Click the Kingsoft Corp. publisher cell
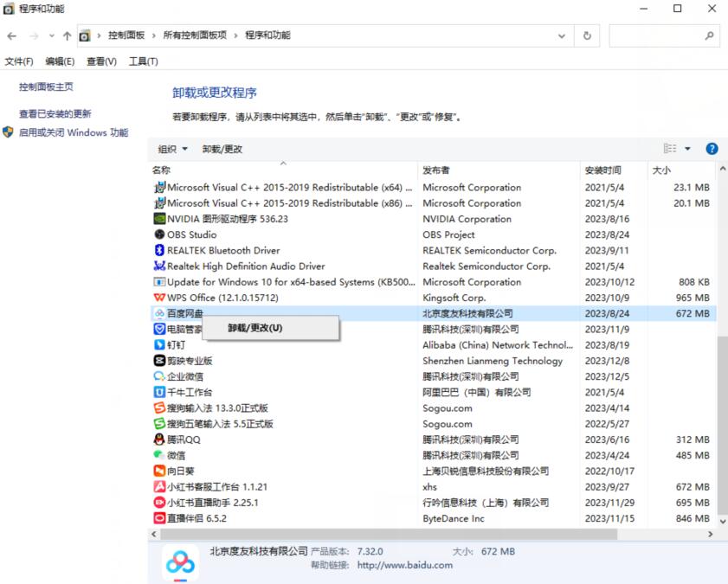Image resolution: width=728 pixels, height=584 pixels. tap(454, 298)
